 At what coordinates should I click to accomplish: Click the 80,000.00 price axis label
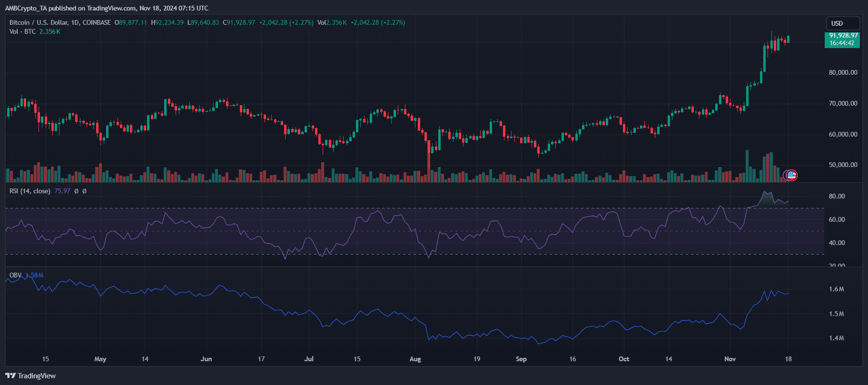point(843,72)
